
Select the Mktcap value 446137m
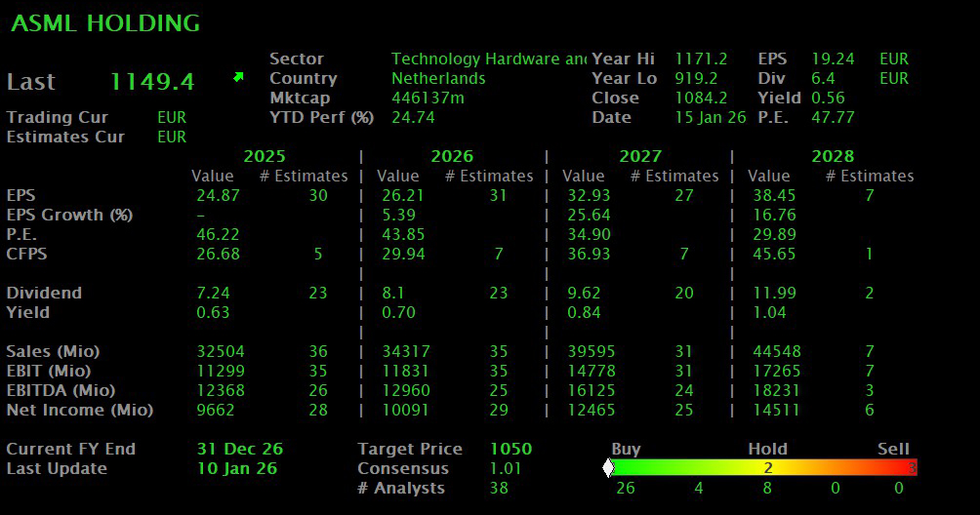coord(428,98)
